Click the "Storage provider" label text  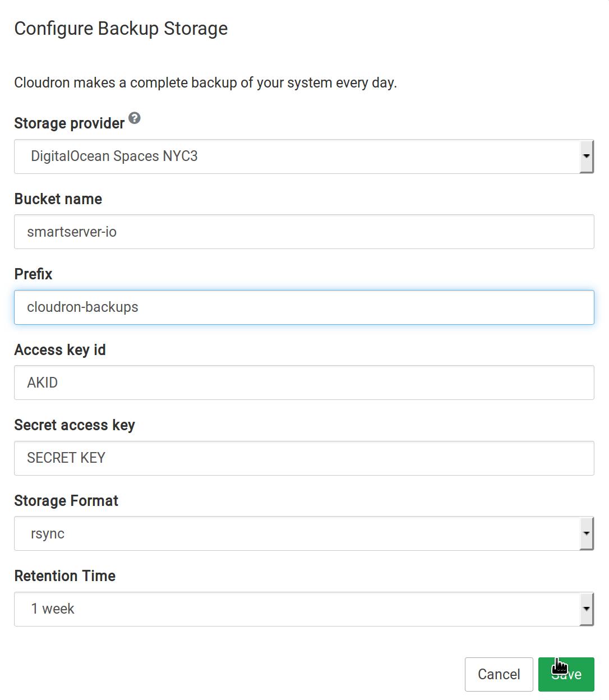point(69,123)
